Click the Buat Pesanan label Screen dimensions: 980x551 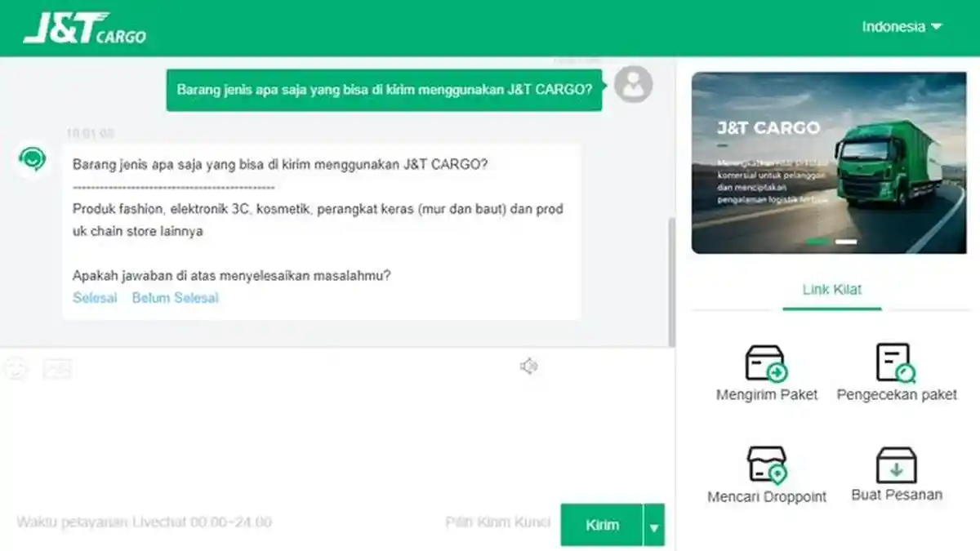tap(897, 495)
